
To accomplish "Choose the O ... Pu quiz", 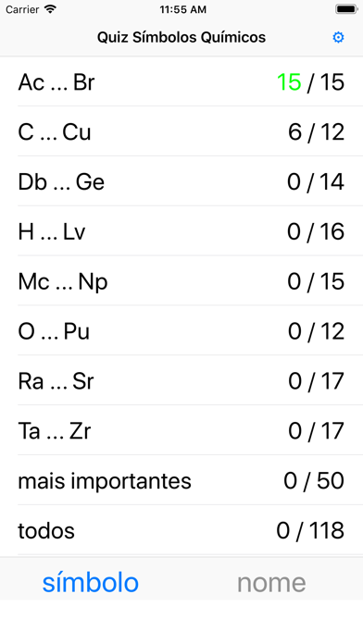I will [x=181, y=330].
